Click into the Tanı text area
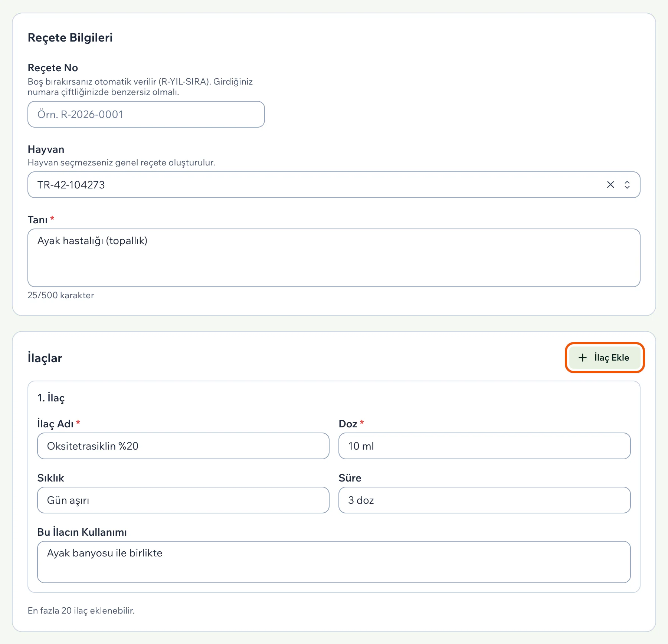Screen dimensions: 668x644 [334, 258]
